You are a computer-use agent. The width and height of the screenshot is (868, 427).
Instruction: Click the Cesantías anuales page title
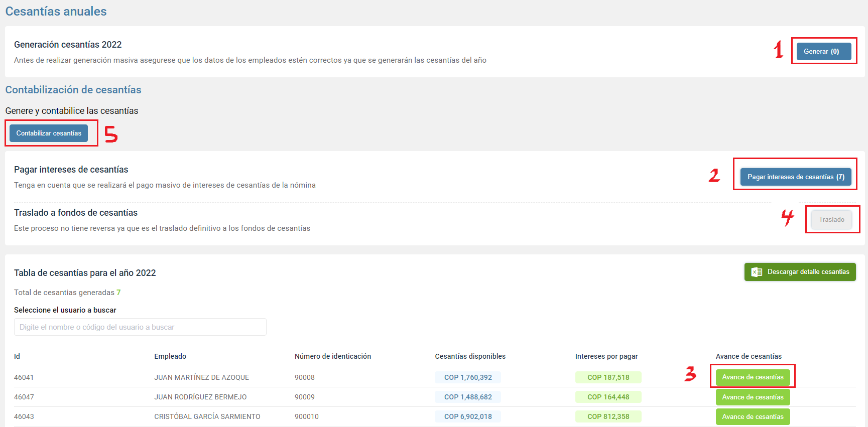coord(56,12)
